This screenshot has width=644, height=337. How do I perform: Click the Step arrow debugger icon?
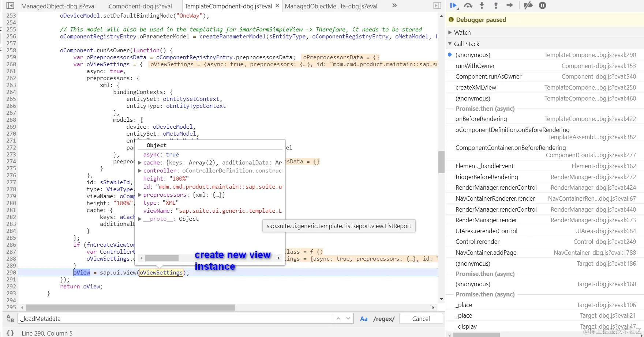[510, 5]
